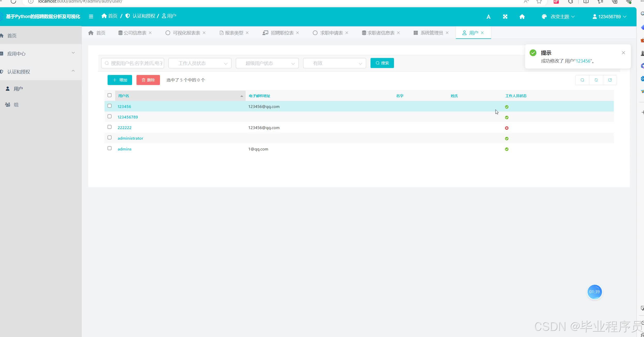Close the 系统管理员 tab
The width and height of the screenshot is (644, 337).
[x=447, y=33]
